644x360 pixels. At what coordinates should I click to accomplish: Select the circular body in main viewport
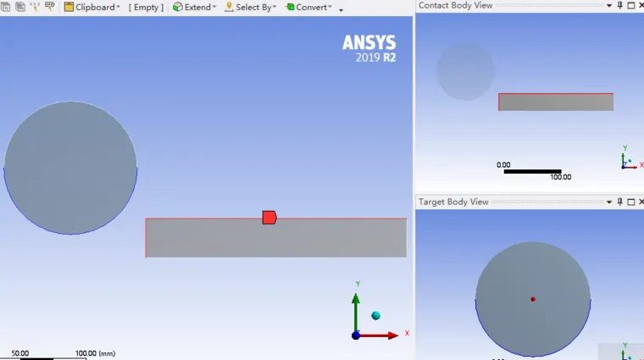tap(70, 168)
